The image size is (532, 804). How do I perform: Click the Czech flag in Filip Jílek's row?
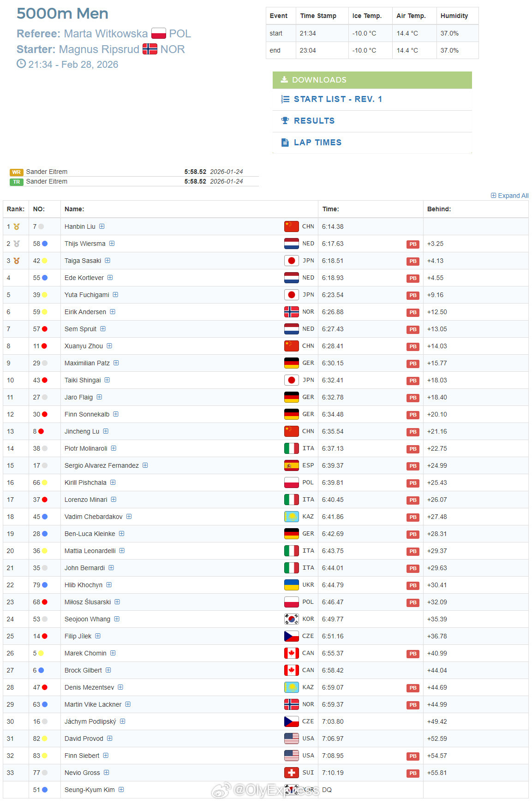(x=292, y=636)
